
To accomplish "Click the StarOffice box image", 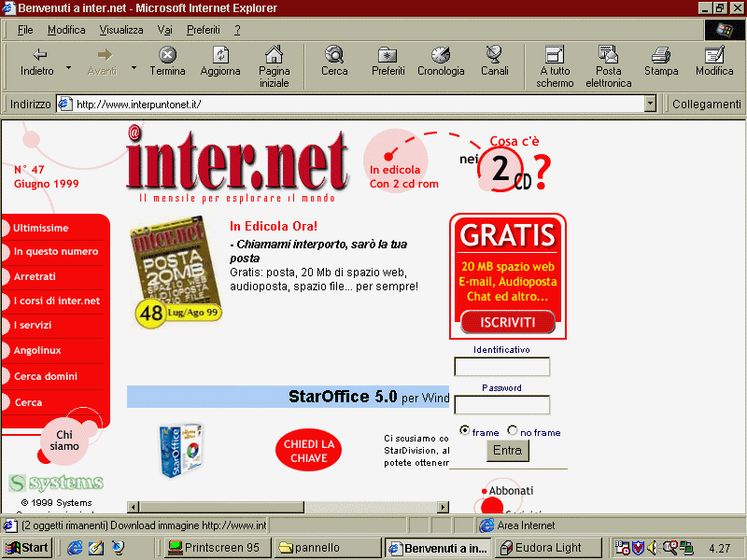I will click(181, 450).
